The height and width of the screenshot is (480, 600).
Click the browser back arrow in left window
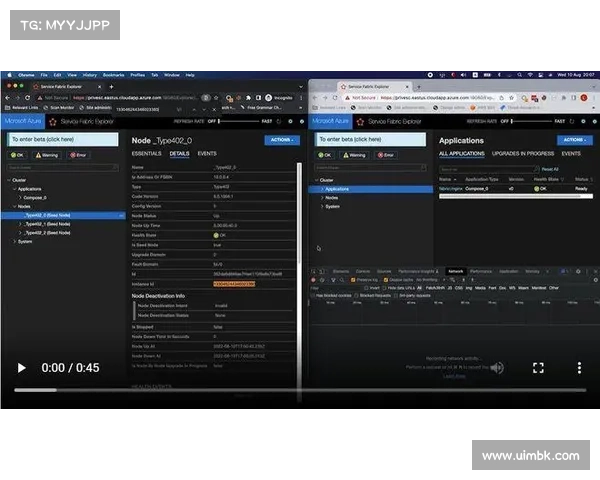click(8, 97)
